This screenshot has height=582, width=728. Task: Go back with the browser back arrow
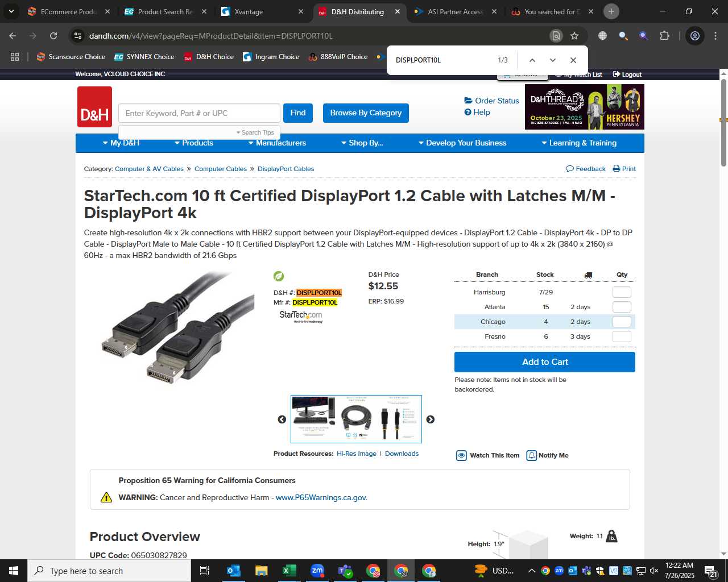[x=13, y=36]
